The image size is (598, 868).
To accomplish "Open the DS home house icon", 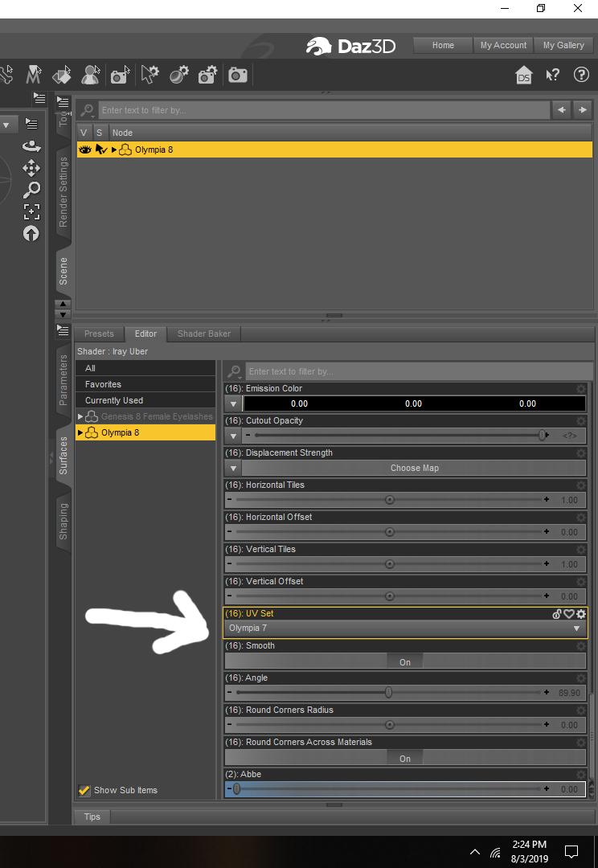I will click(524, 75).
